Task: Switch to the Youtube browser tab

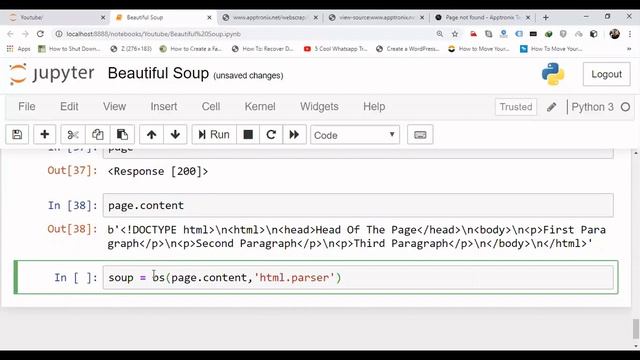Action: pos(56,18)
